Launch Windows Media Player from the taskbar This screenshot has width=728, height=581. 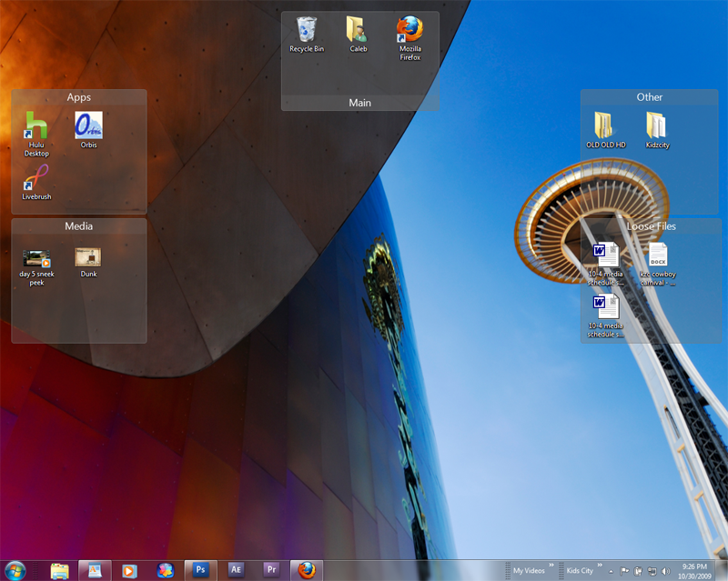pos(129,570)
